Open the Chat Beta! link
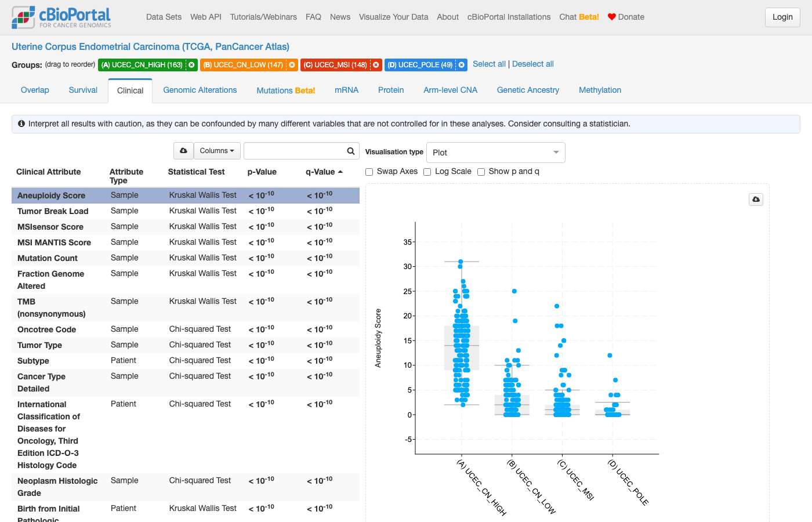812x522 pixels. click(579, 17)
